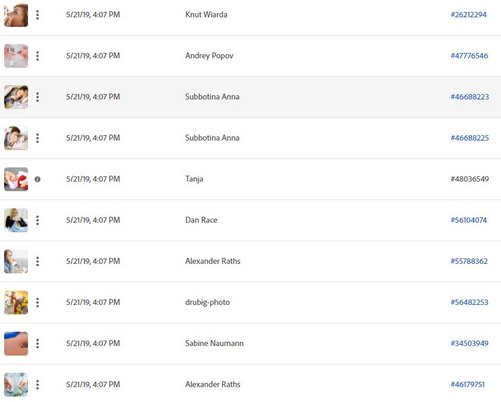
Task: Open the three-dot menu for Knut Wiarda row
Action: 37,15
